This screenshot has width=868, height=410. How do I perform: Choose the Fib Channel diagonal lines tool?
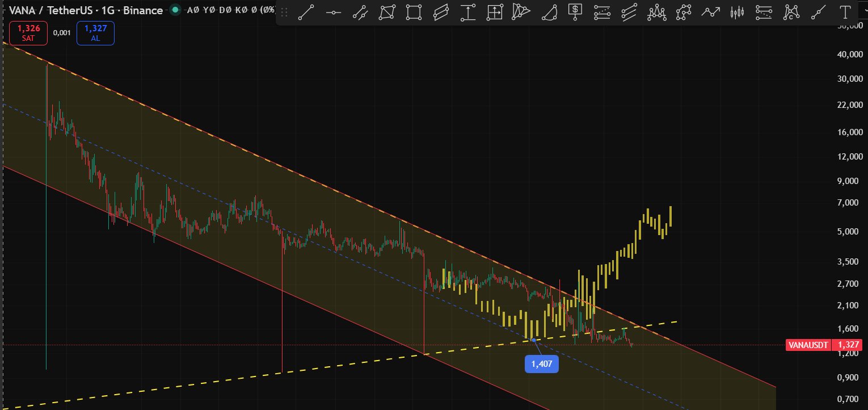629,12
